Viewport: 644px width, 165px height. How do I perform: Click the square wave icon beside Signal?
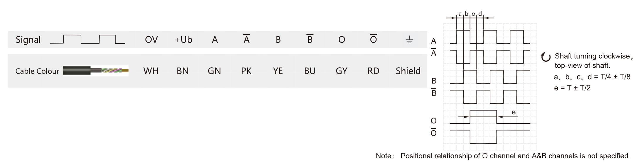87,39
